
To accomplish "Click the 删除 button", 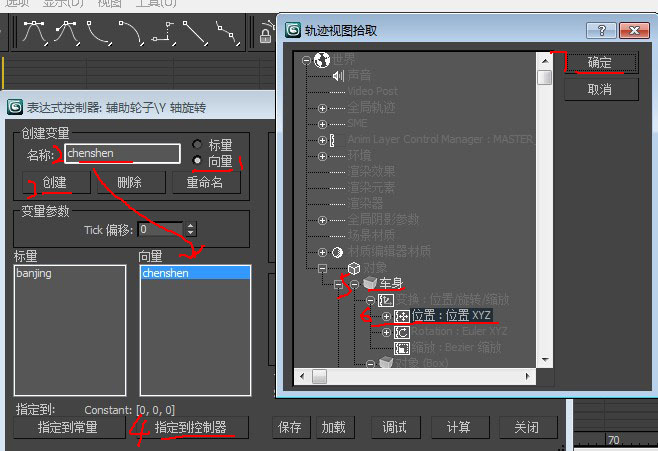I will point(131,182).
